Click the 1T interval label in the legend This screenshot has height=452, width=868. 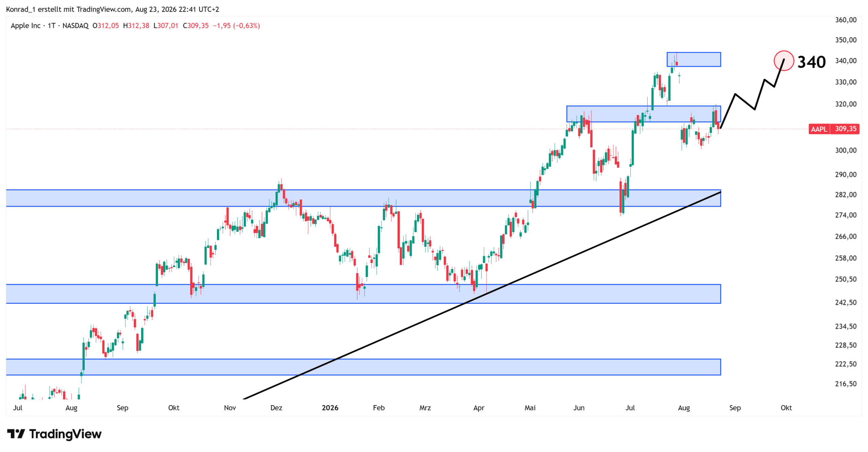coord(52,26)
